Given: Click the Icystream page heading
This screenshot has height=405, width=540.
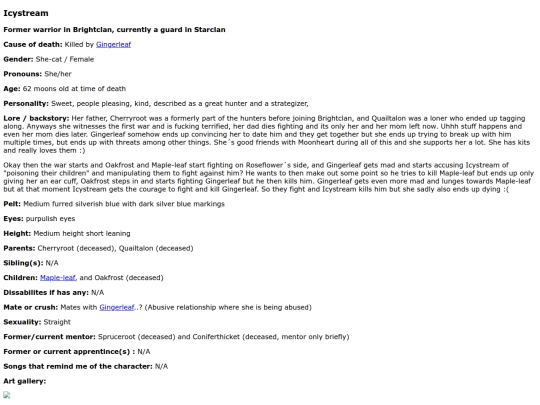Looking at the screenshot, I should tap(26, 13).
